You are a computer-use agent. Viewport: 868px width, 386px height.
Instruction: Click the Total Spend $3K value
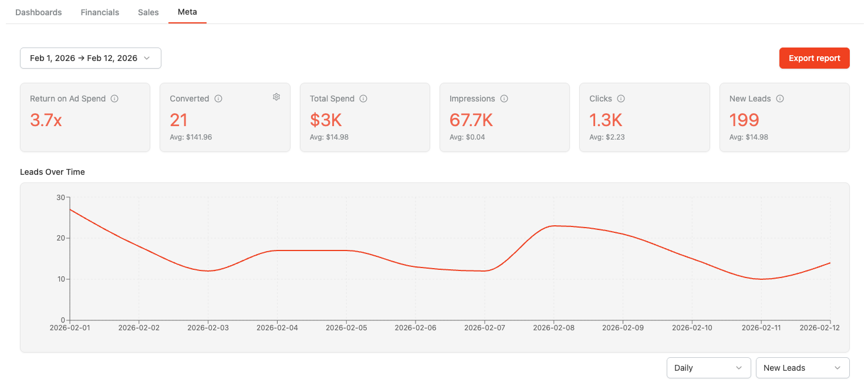[x=326, y=120]
